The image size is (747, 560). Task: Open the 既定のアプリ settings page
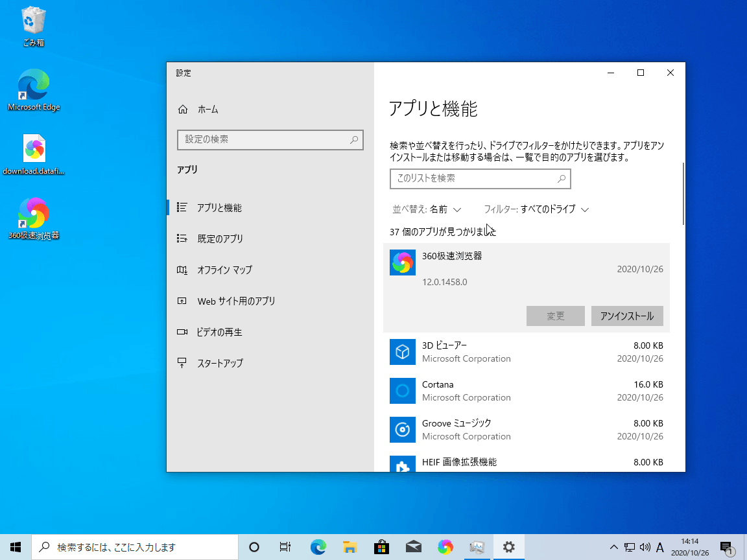click(220, 239)
